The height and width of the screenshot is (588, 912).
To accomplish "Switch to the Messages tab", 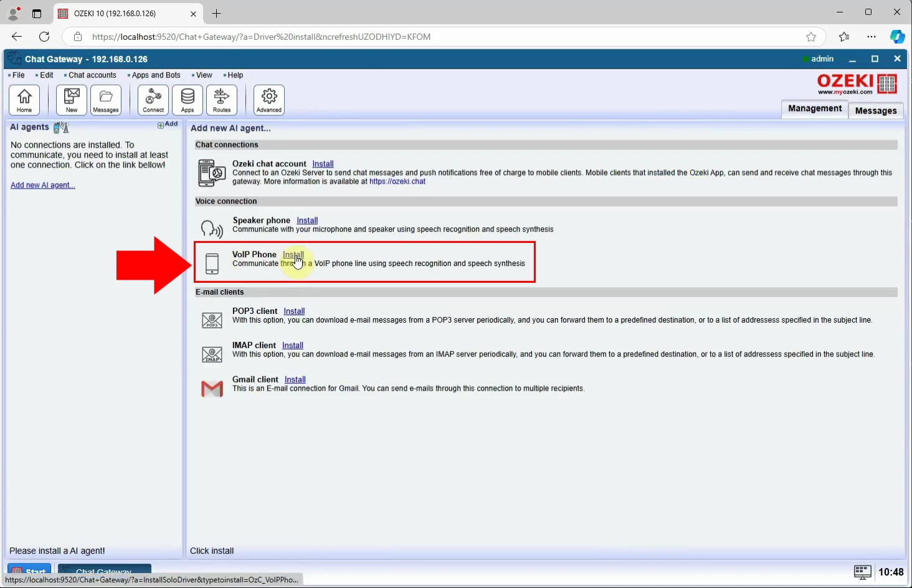I will [x=876, y=110].
